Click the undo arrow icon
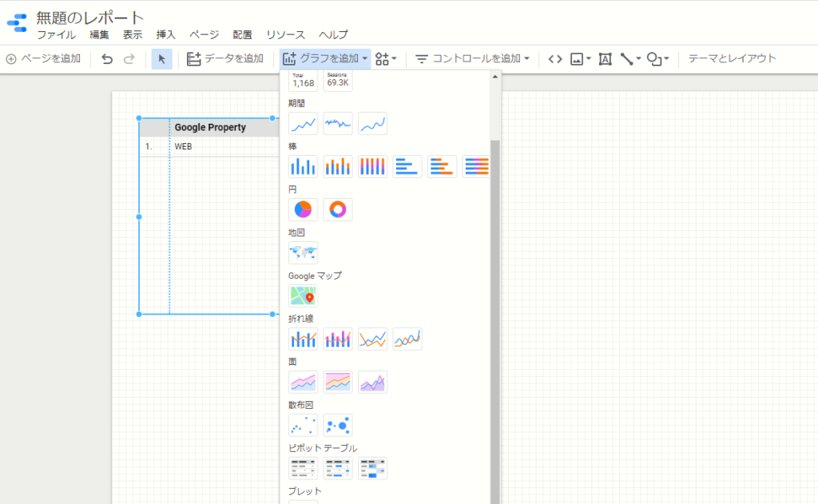The image size is (818, 504). (x=107, y=59)
